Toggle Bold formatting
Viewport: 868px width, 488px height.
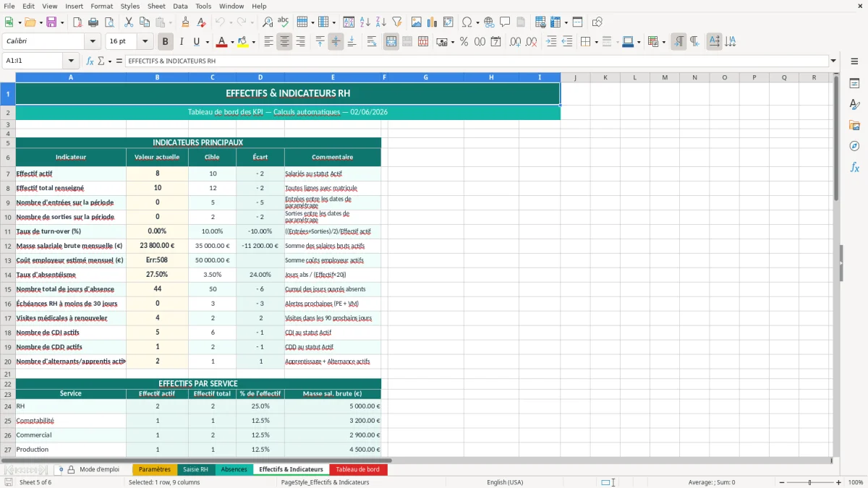165,42
